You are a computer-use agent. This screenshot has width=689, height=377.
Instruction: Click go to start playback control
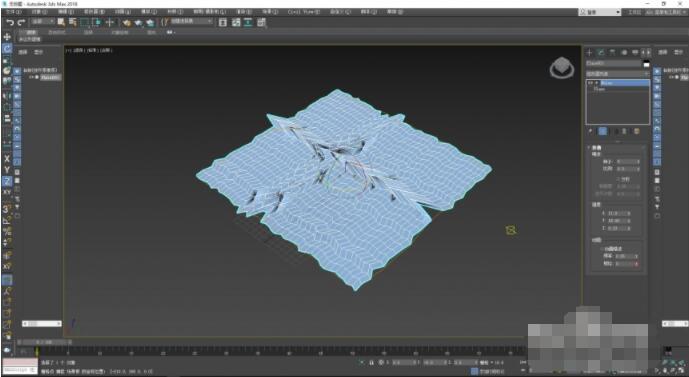pos(523,362)
